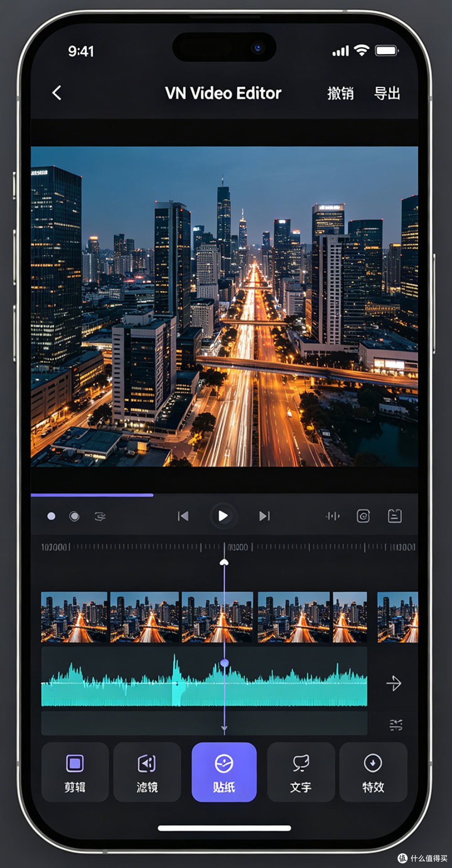The width and height of the screenshot is (452, 868).
Task: Open the 剪辑 edit tab
Action: 75,772
